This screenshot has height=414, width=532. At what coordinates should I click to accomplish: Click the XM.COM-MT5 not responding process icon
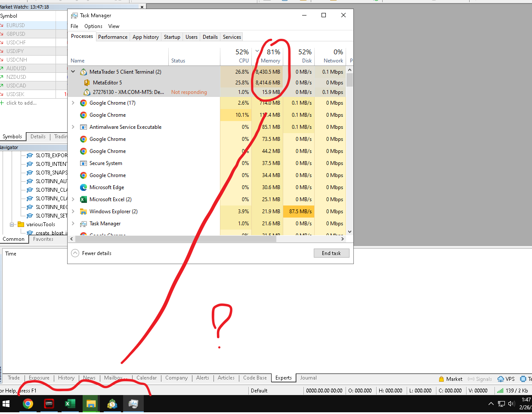click(87, 92)
